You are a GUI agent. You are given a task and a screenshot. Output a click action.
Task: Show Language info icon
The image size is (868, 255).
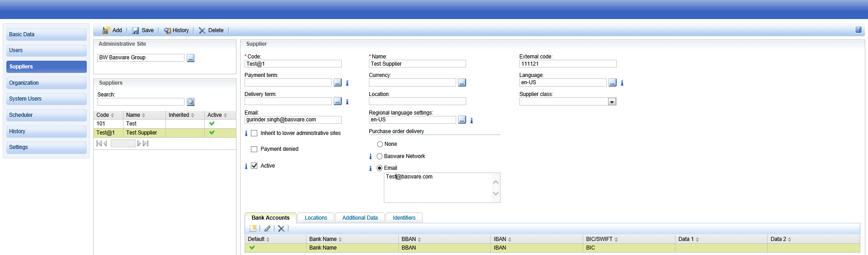click(622, 83)
